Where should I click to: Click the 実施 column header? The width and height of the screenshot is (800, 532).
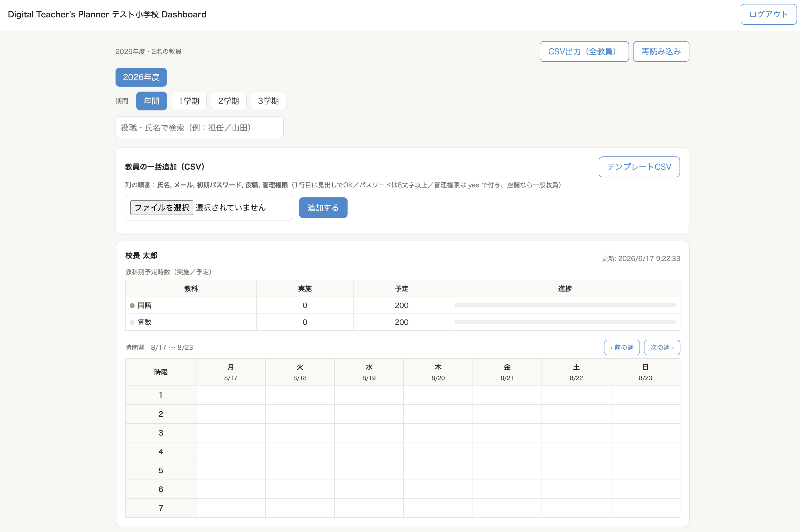tap(305, 288)
